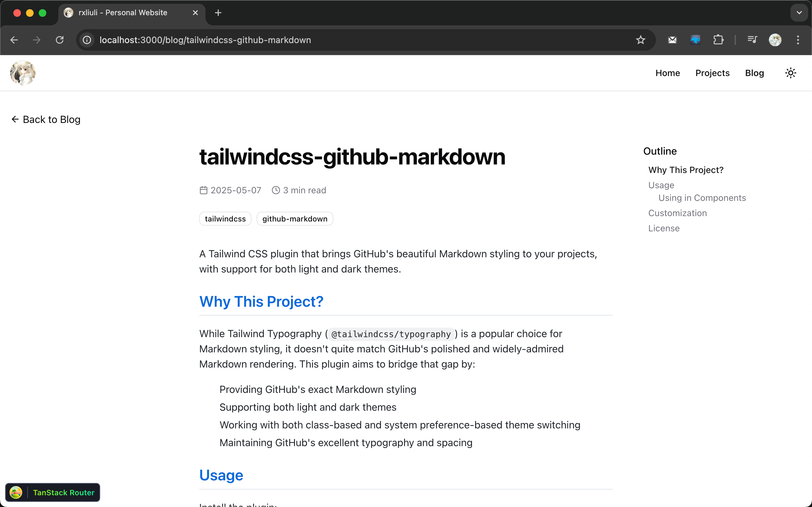812x507 pixels.
Task: Open a new browser tab
Action: coord(218,13)
